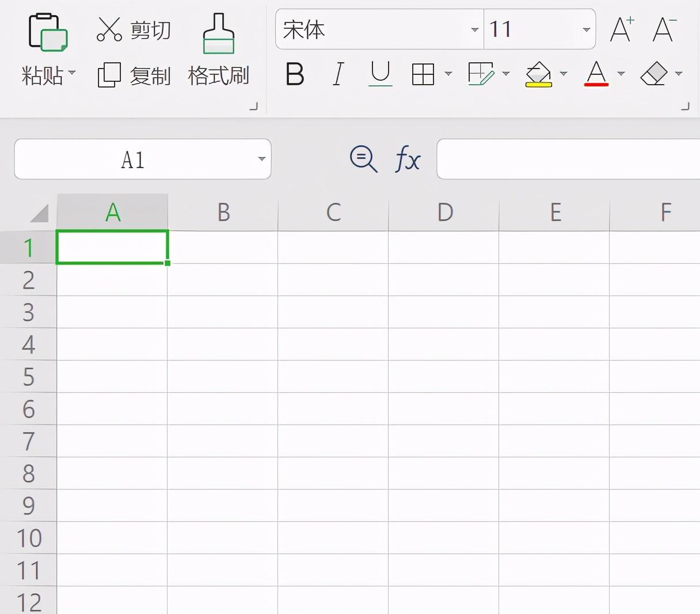This screenshot has width=700, height=614.
Task: Select row 11 header
Action: (x=28, y=570)
